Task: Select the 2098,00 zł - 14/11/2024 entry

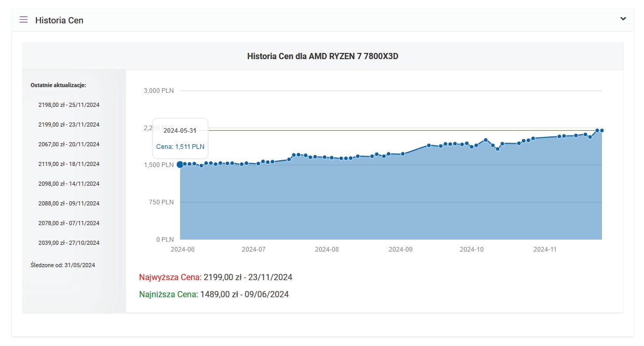Action: (x=69, y=184)
